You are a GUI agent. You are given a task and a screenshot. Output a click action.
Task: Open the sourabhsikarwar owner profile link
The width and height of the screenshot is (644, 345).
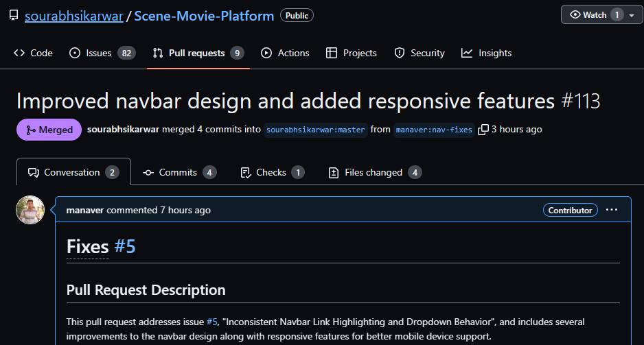point(74,16)
